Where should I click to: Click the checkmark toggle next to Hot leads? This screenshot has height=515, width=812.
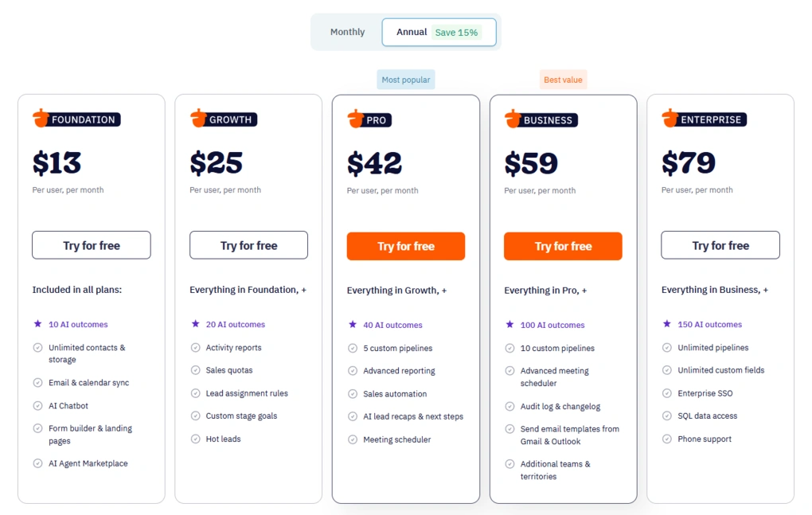tap(194, 439)
